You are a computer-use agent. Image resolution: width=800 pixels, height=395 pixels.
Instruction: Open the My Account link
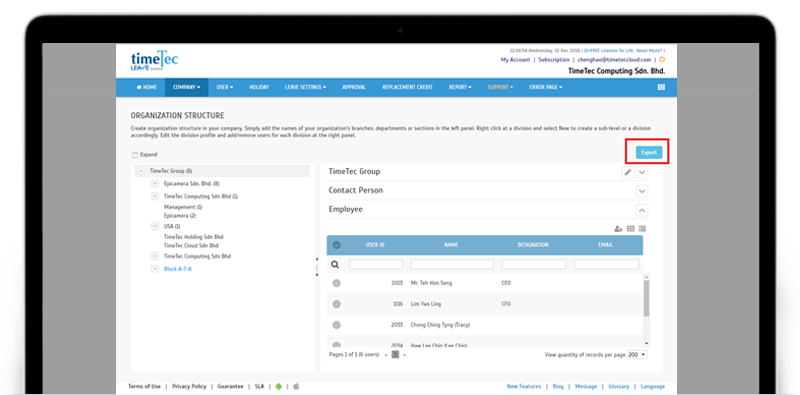coord(515,60)
